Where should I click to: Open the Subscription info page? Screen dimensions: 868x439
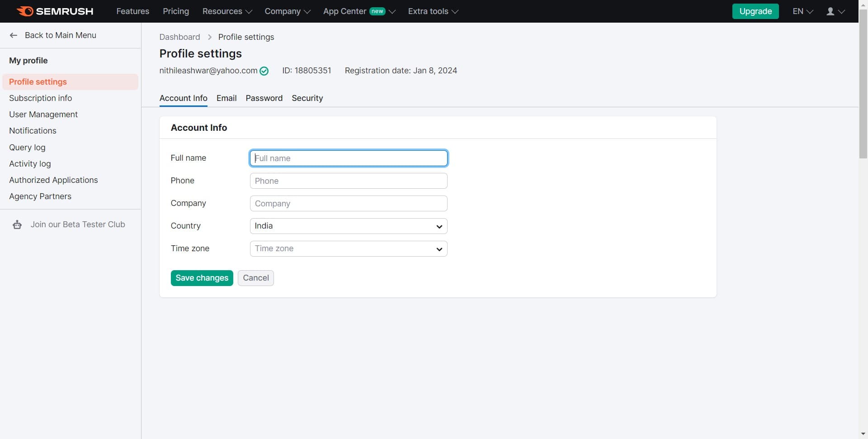(40, 98)
